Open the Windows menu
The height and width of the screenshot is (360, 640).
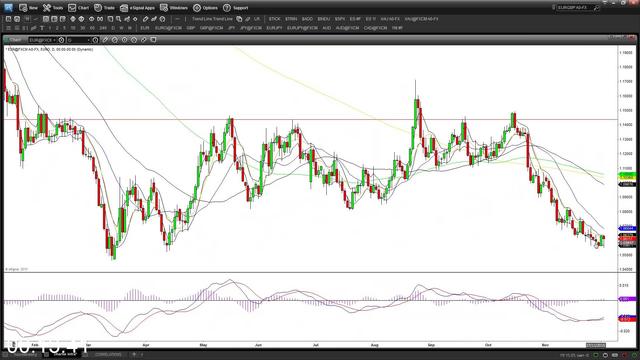(x=174, y=8)
